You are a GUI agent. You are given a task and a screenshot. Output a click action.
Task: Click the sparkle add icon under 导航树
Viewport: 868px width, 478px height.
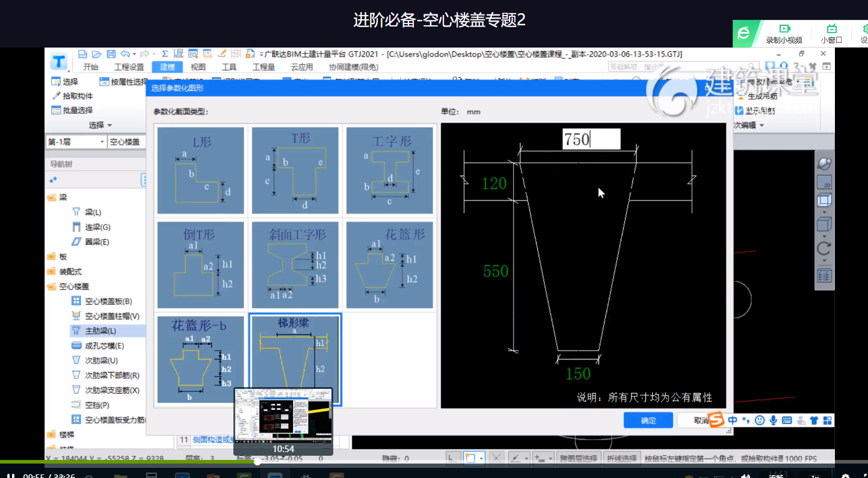click(53, 179)
